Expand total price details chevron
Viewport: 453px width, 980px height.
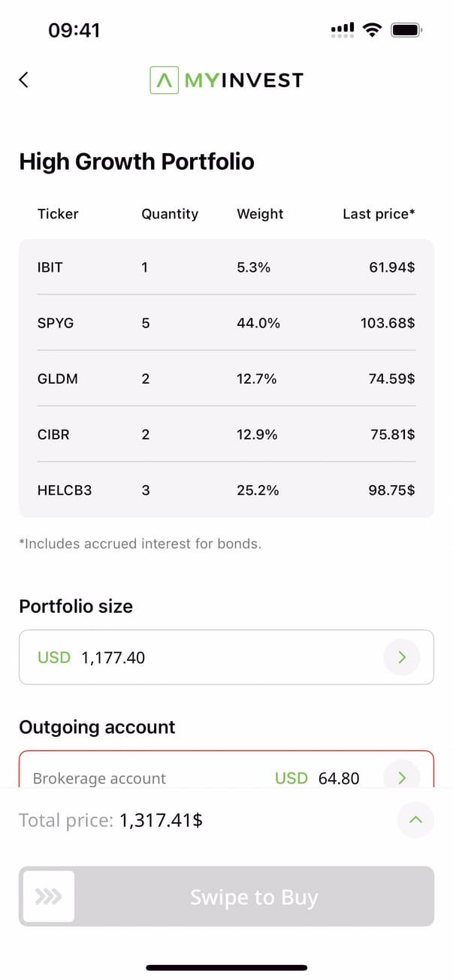pos(415,820)
